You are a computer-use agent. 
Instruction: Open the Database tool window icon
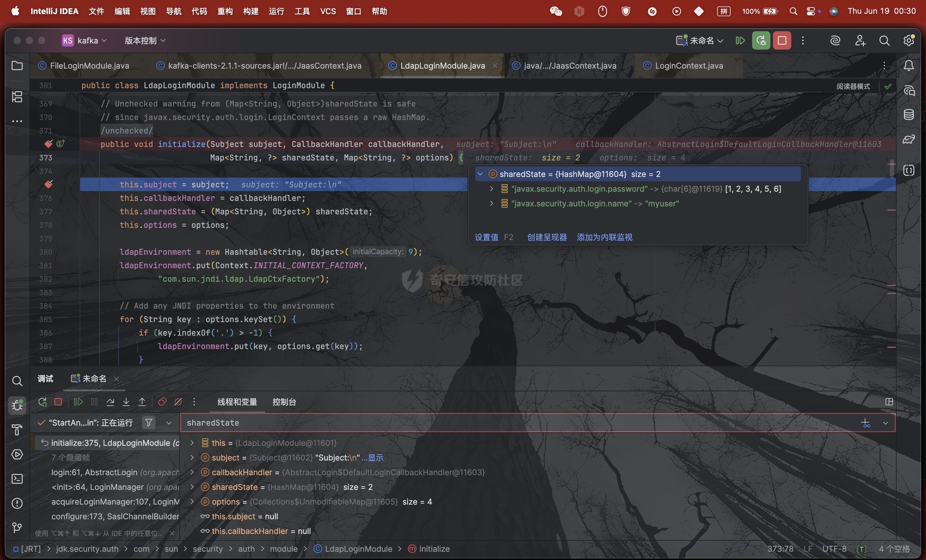[x=909, y=115]
